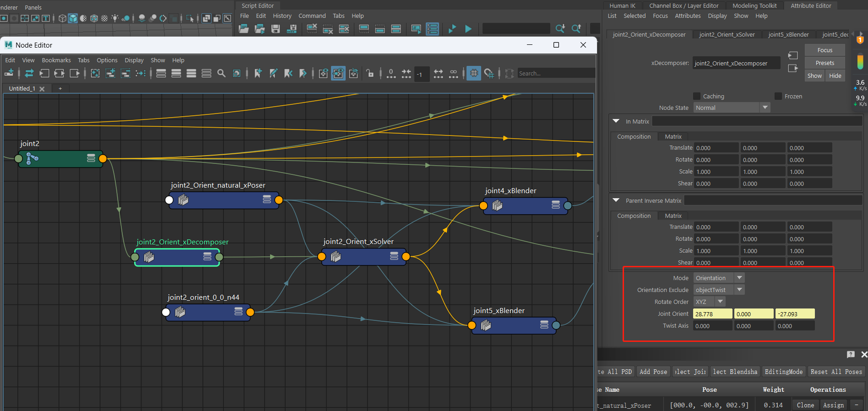Toggle the Frozen checkbox

coord(778,96)
